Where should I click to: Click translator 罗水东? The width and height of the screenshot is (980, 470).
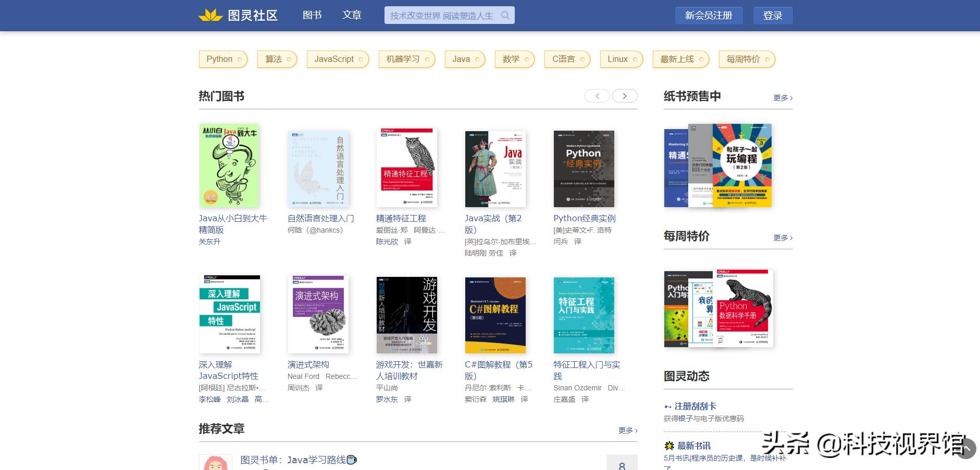(x=387, y=399)
